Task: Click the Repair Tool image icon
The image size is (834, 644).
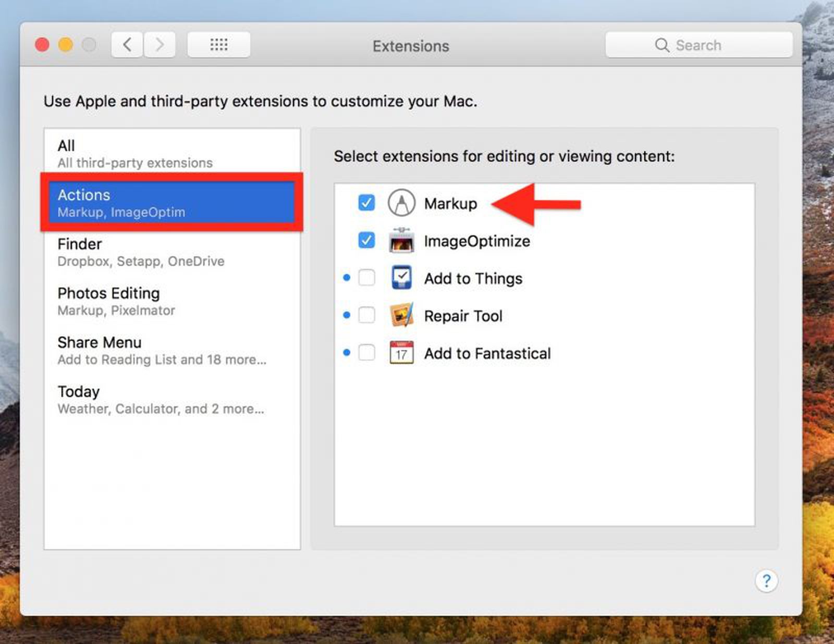Action: (x=401, y=315)
